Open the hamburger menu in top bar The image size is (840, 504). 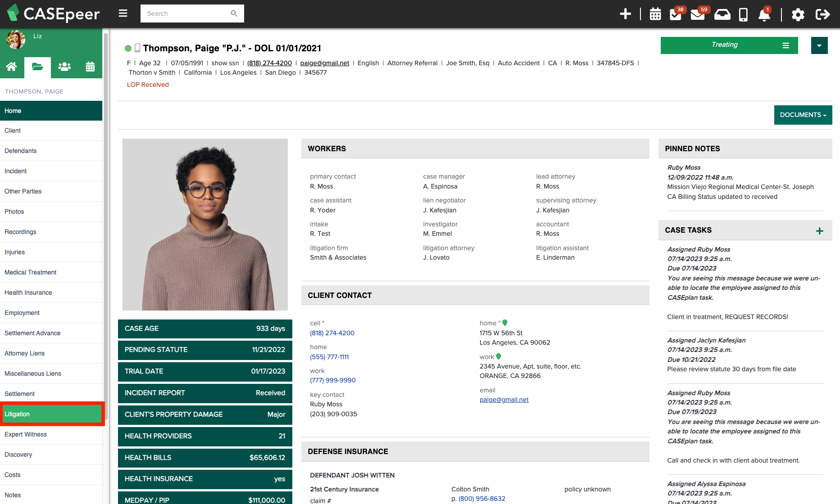click(123, 13)
